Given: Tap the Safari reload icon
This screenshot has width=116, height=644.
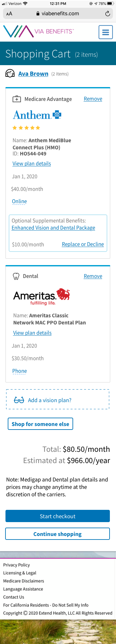Looking at the screenshot, I should tap(108, 14).
